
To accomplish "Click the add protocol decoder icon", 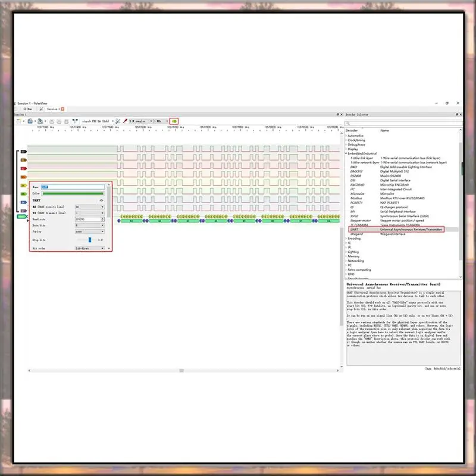I will click(x=174, y=121).
